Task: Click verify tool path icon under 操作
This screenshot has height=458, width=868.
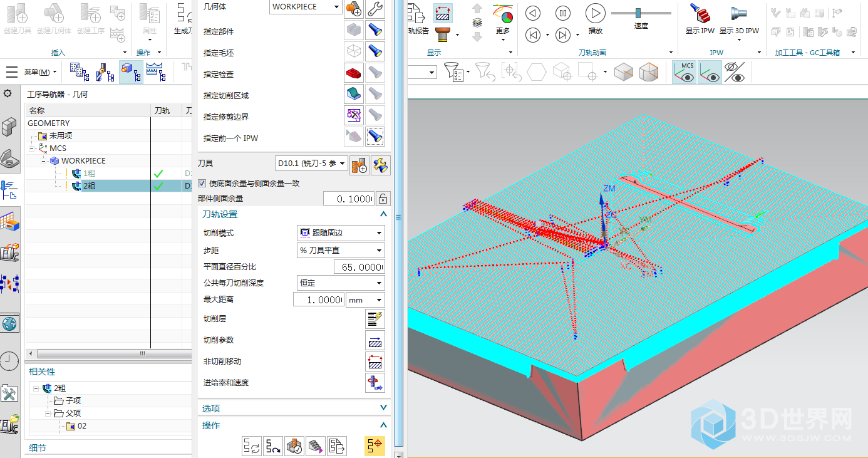Action: click(294, 446)
